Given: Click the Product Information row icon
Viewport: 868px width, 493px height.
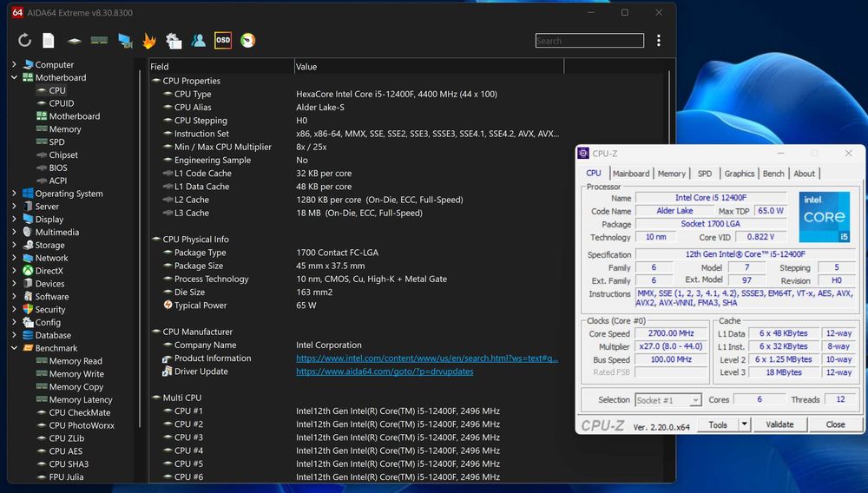Looking at the screenshot, I should click(x=168, y=358).
